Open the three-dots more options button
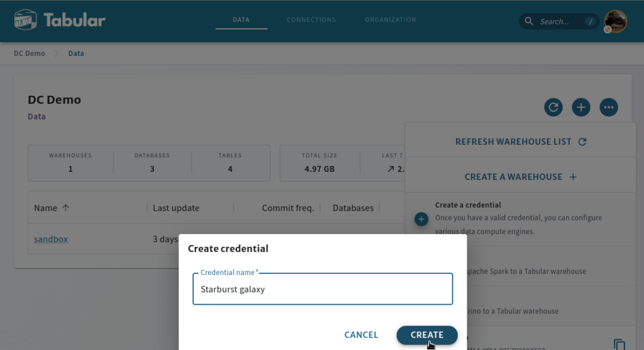 click(609, 108)
